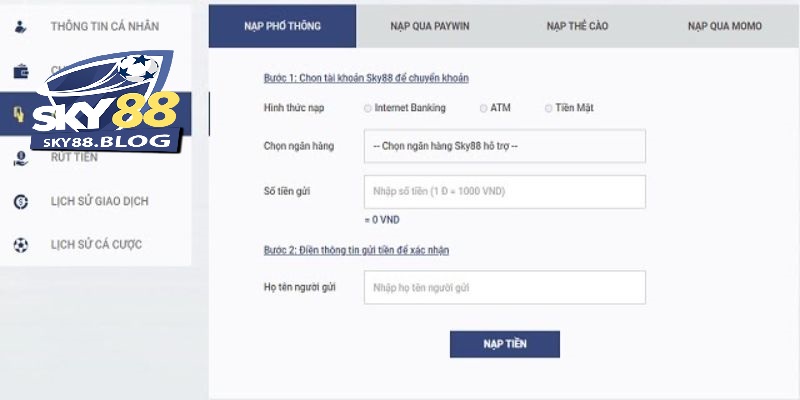Go to the Nạp Qua Momo tab
This screenshot has width=800, height=400.
(725, 25)
